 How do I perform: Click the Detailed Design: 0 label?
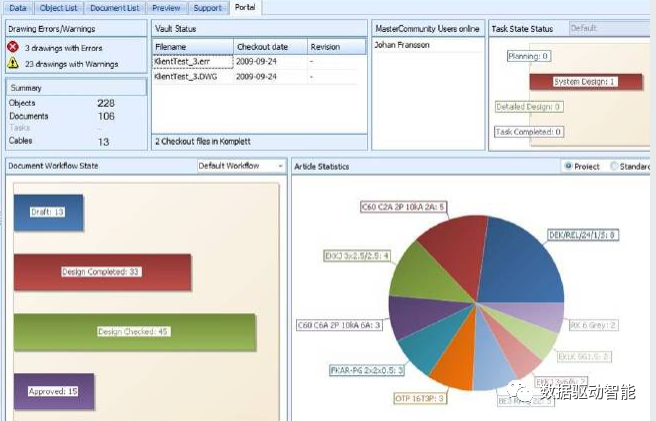click(x=529, y=107)
